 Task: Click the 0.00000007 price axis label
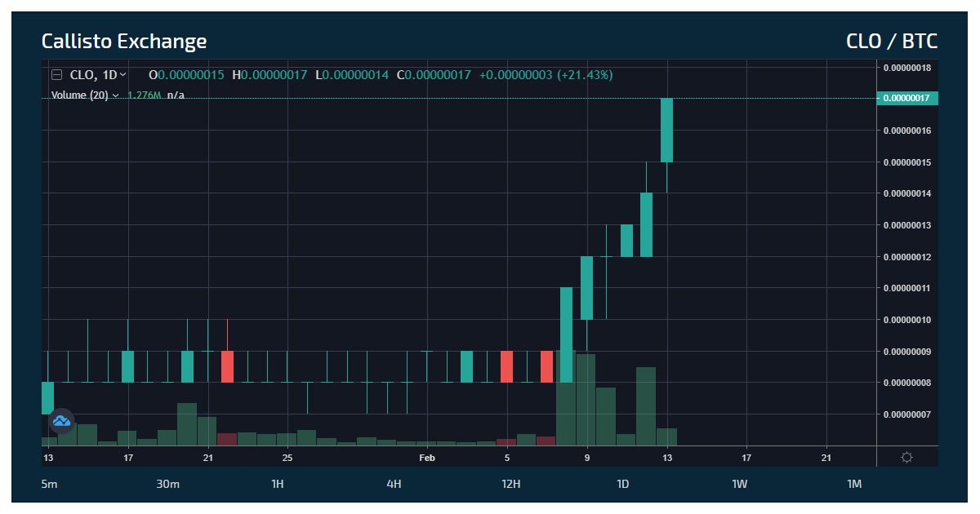(906, 414)
